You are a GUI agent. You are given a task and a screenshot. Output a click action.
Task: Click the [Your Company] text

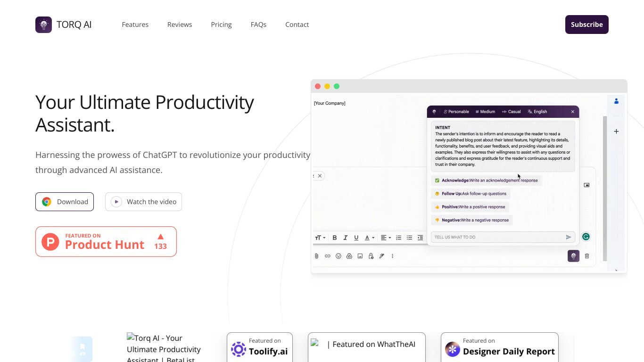click(330, 103)
